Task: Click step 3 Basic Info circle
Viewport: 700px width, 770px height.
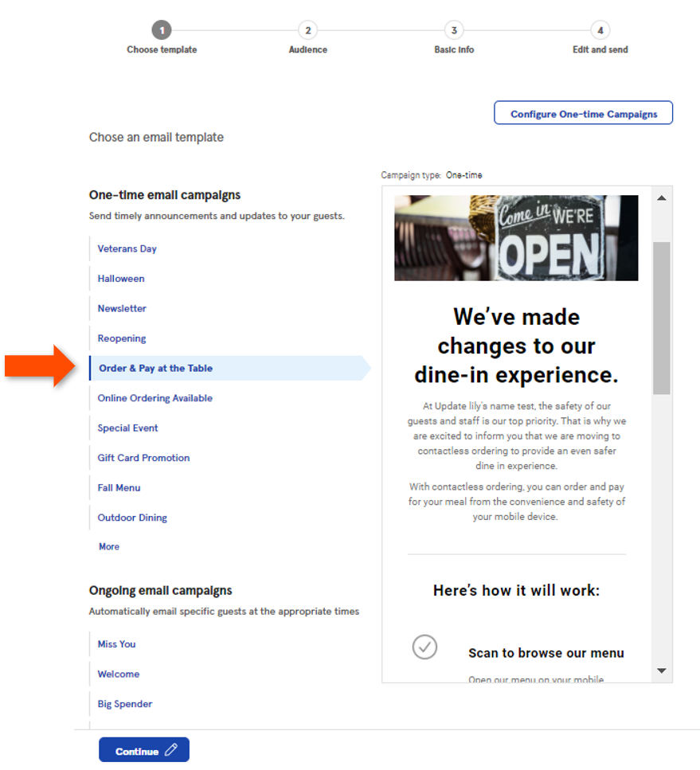Action: pyautogui.click(x=453, y=29)
